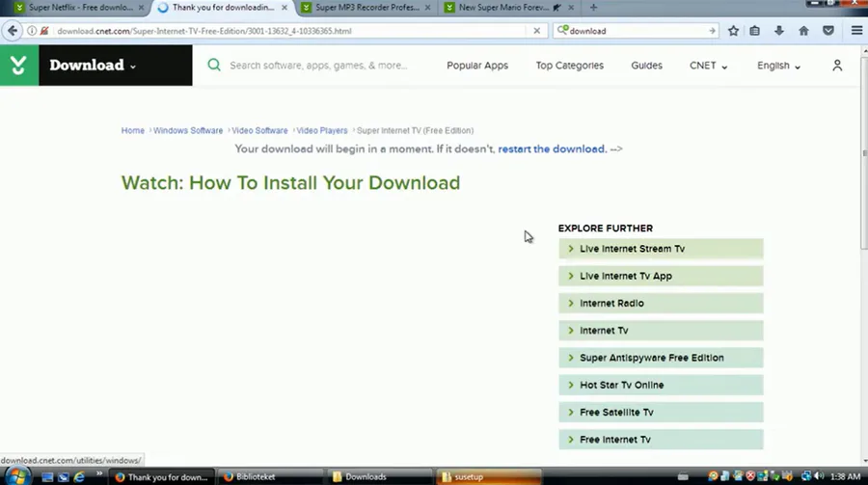Screen dimensions: 868x485
Task: Open the Free Internet Tv link
Action: coord(661,440)
